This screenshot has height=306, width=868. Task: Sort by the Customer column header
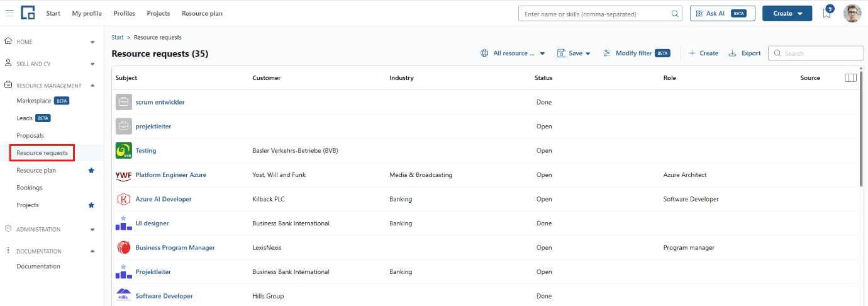click(267, 78)
